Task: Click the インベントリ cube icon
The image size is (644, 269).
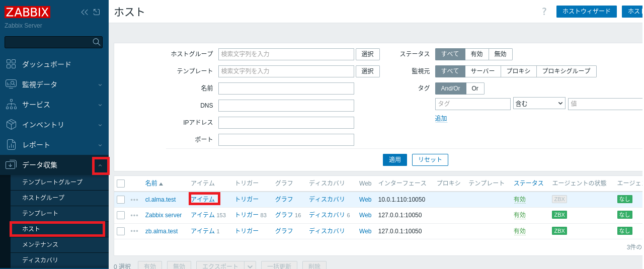Action: point(11,124)
